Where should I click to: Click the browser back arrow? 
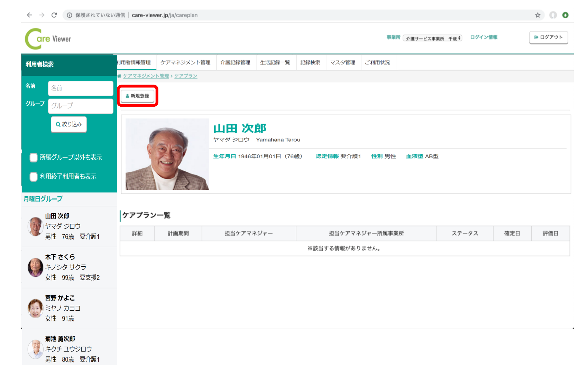click(x=29, y=15)
